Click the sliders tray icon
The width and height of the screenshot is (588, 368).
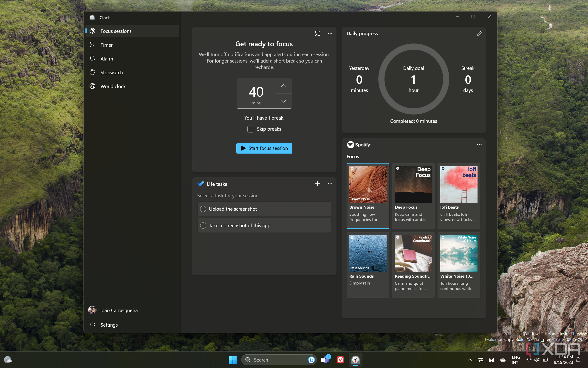pos(480,360)
